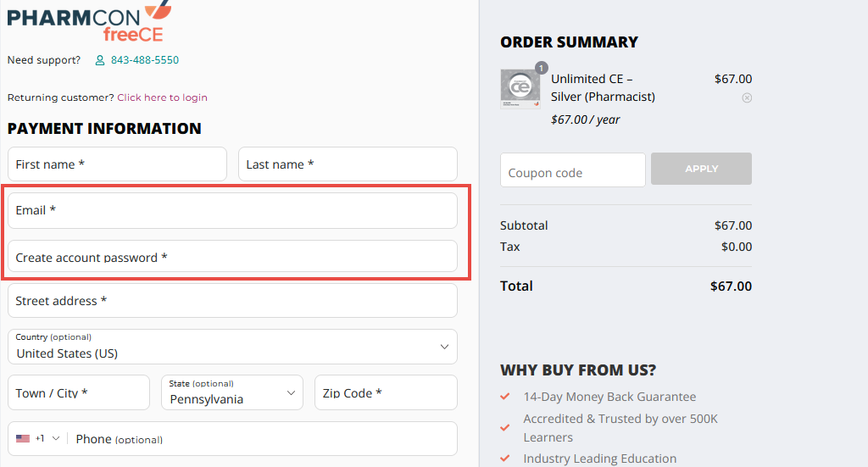Remove Unlimited CE Silver item from order
Image resolution: width=868 pixels, height=467 pixels.
pyautogui.click(x=747, y=98)
